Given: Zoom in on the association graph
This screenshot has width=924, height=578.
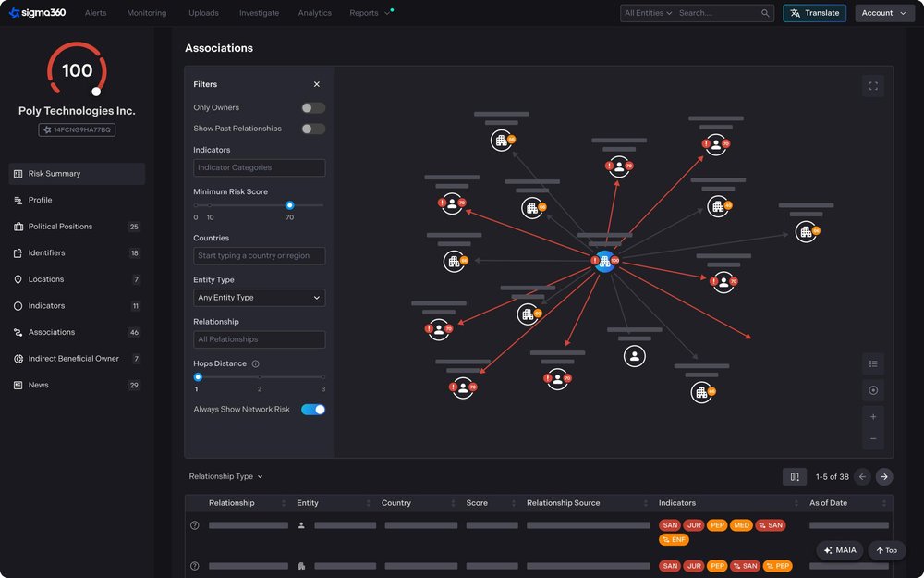Looking at the screenshot, I should point(873,416).
